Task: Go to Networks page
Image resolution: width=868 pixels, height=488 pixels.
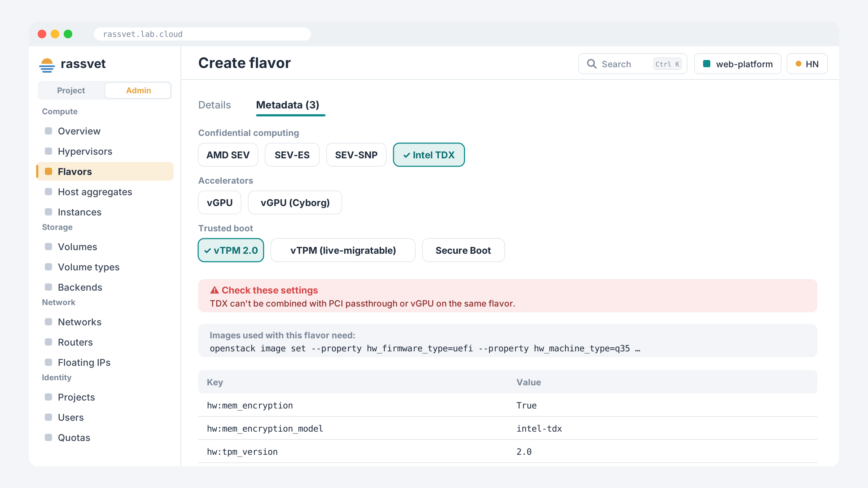Action: tap(105, 322)
